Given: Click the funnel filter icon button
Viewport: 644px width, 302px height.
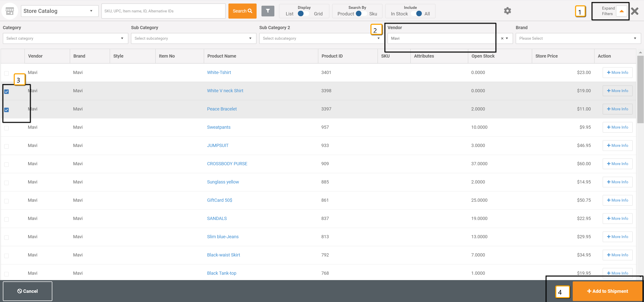Looking at the screenshot, I should (x=268, y=11).
